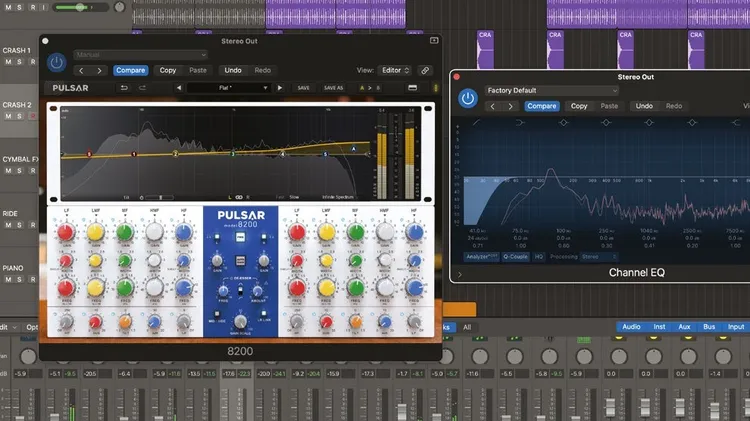
Task: Click the rack view icon in Pulsar toolbar
Action: (412, 88)
